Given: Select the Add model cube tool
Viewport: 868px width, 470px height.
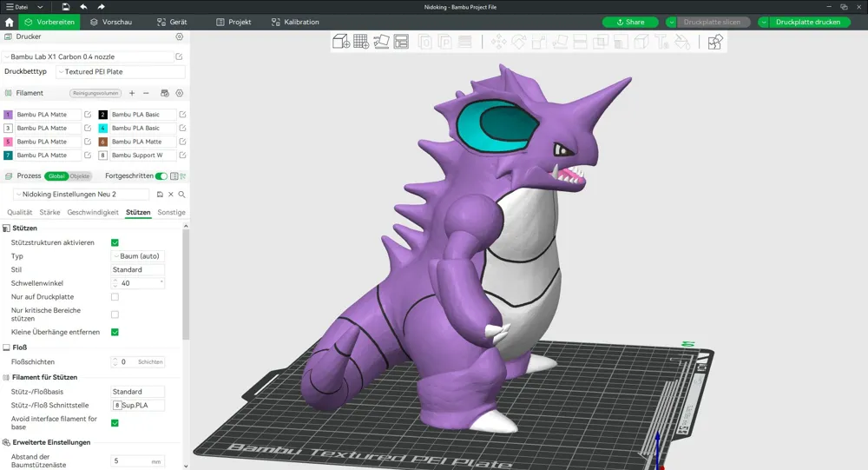Looking at the screenshot, I should pyautogui.click(x=340, y=42).
